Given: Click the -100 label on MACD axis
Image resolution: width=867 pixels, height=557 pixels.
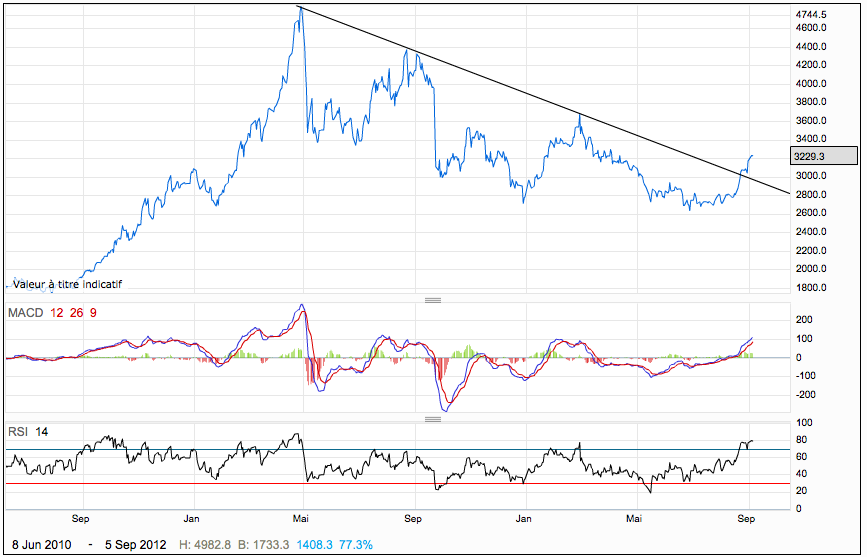Looking at the screenshot, I should click(x=805, y=376).
